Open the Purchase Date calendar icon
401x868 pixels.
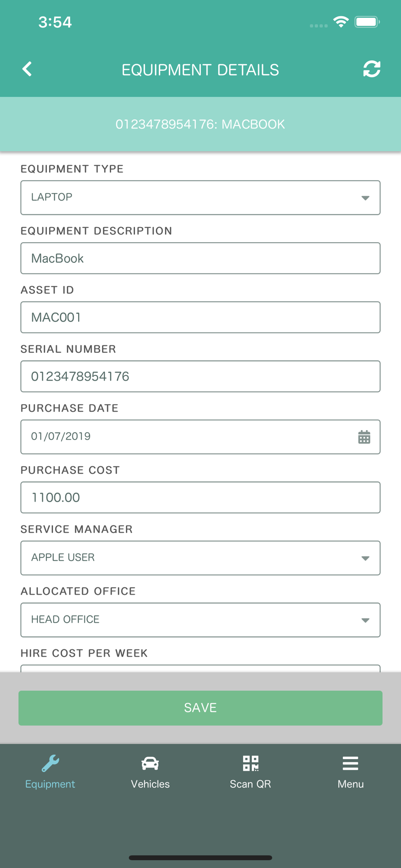[364, 437]
